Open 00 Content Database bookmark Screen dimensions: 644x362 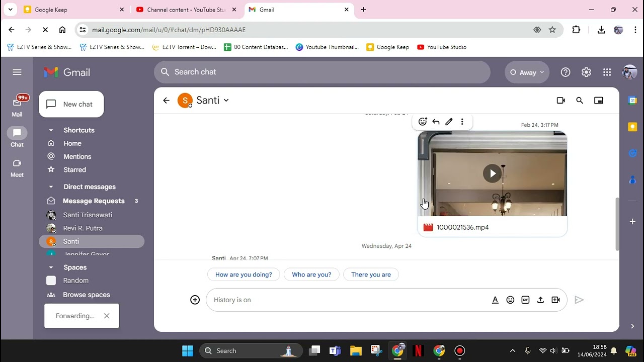(256, 47)
